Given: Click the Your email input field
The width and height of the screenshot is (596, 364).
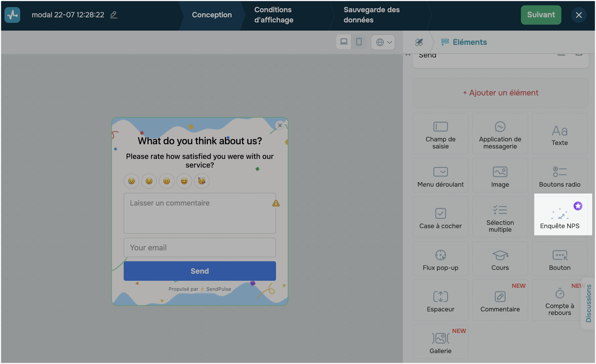Looking at the screenshot, I should pos(200,248).
